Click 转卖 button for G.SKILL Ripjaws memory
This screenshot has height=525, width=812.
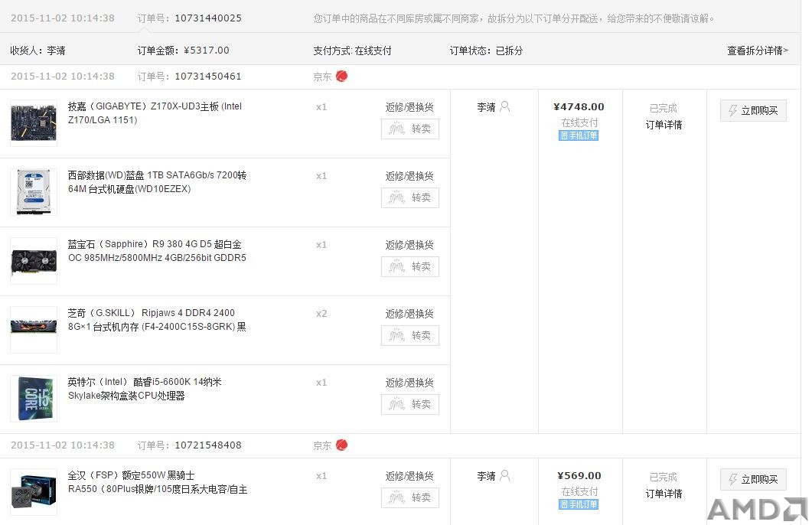tap(410, 335)
